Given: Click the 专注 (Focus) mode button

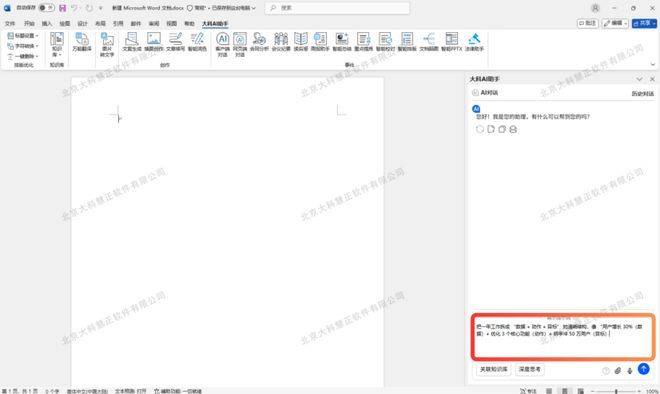Looking at the screenshot, I should 529,391.
